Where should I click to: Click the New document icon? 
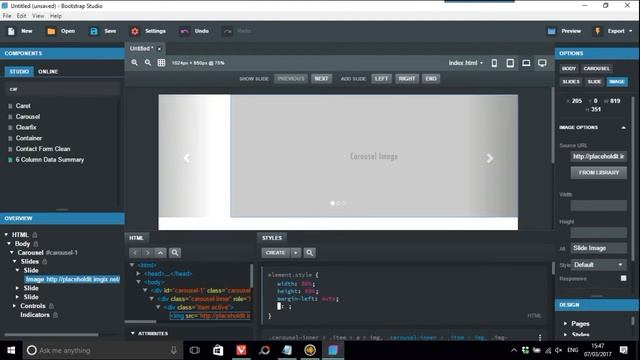point(11,31)
